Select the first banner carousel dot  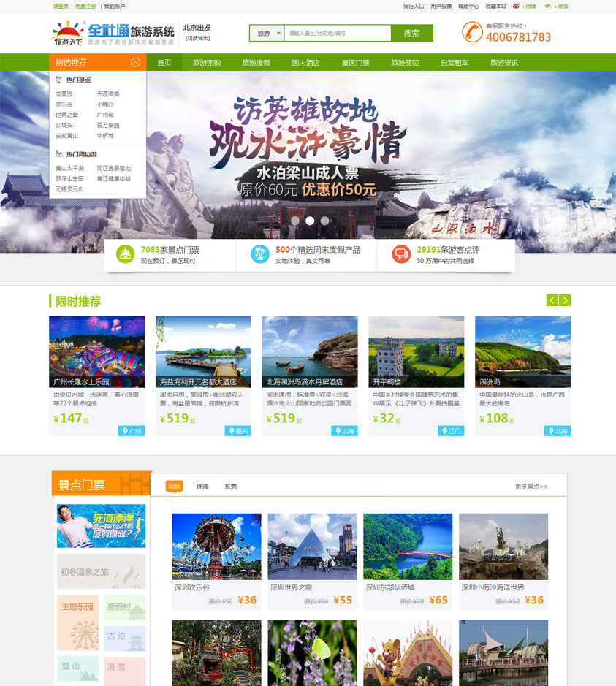click(x=295, y=220)
